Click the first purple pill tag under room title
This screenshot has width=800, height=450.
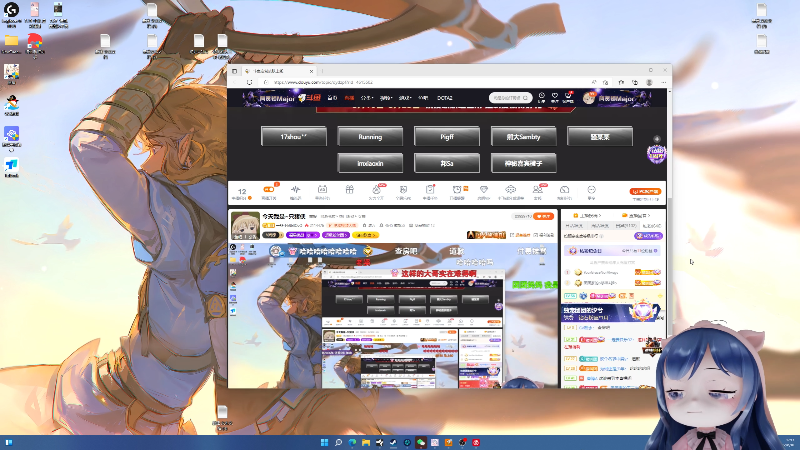[x=303, y=235]
